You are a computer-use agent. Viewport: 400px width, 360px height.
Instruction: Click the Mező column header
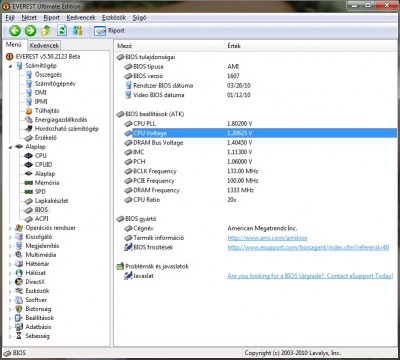(170, 46)
